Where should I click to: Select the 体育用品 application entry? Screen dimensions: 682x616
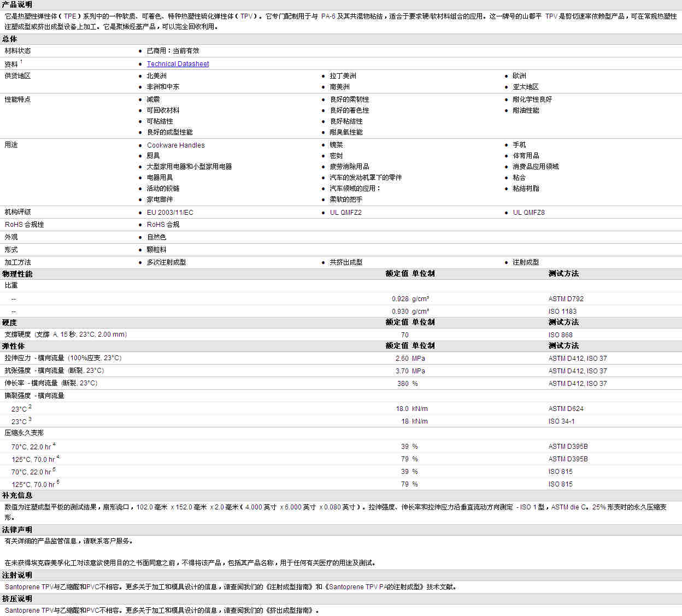click(x=526, y=156)
